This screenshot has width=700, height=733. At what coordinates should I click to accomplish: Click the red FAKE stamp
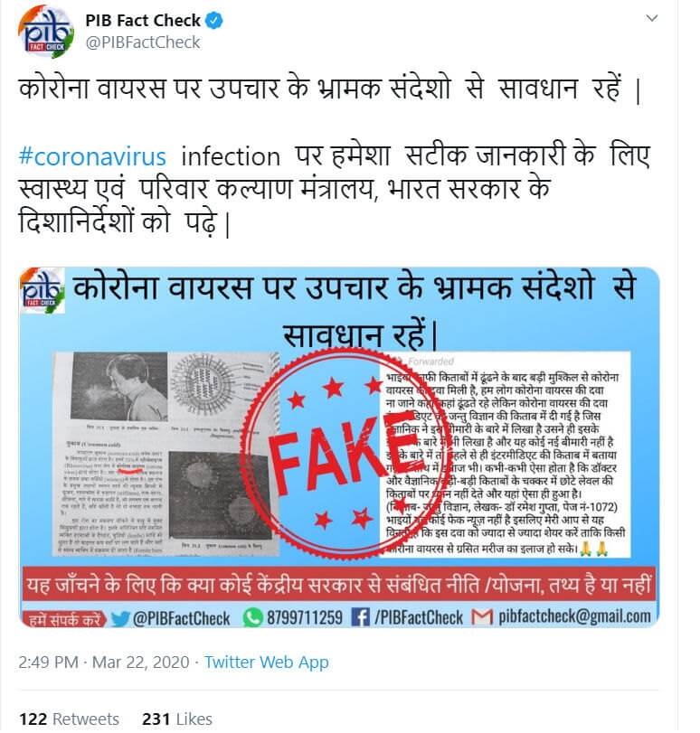coord(338,452)
